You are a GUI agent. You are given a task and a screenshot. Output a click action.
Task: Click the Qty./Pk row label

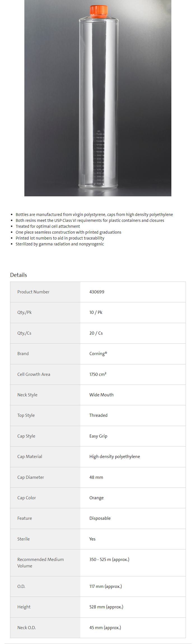[24, 312]
